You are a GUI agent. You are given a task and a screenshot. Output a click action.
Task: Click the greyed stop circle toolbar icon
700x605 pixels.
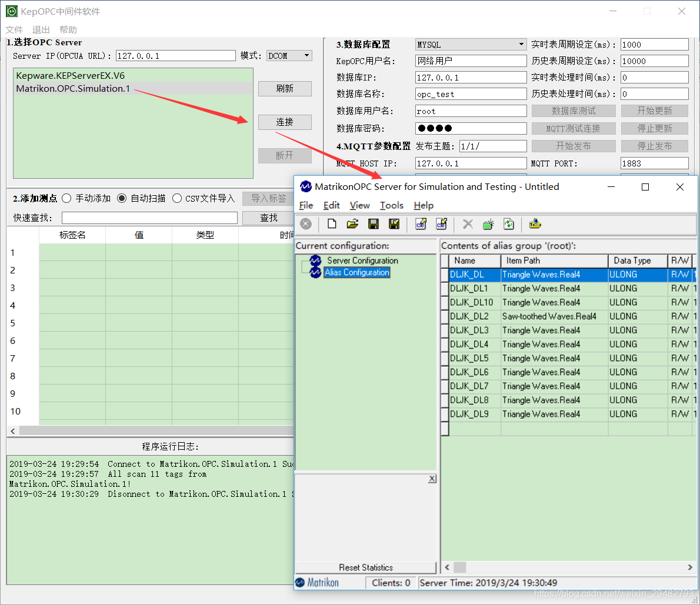point(306,224)
